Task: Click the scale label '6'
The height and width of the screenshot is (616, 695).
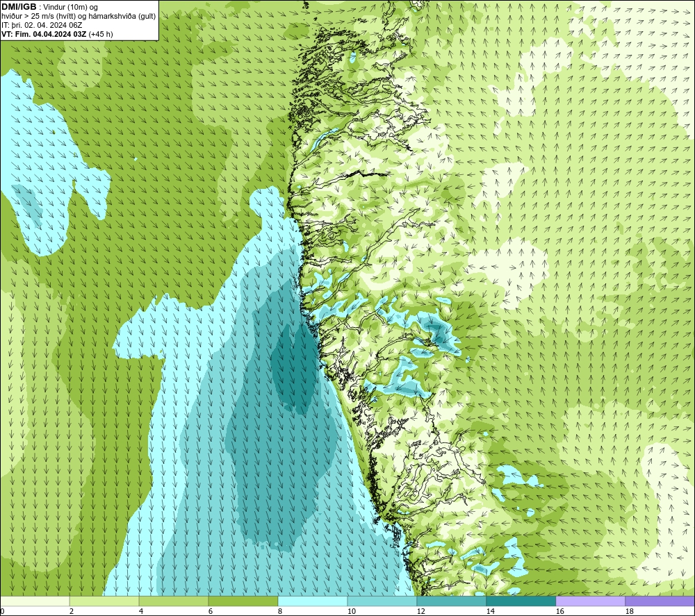Action: pos(211,612)
